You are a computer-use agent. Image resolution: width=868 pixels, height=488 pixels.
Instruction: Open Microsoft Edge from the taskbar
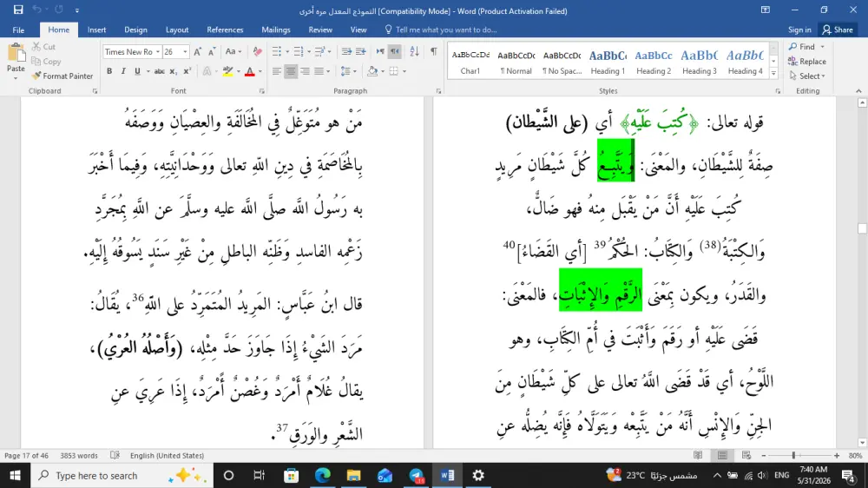coord(322,475)
